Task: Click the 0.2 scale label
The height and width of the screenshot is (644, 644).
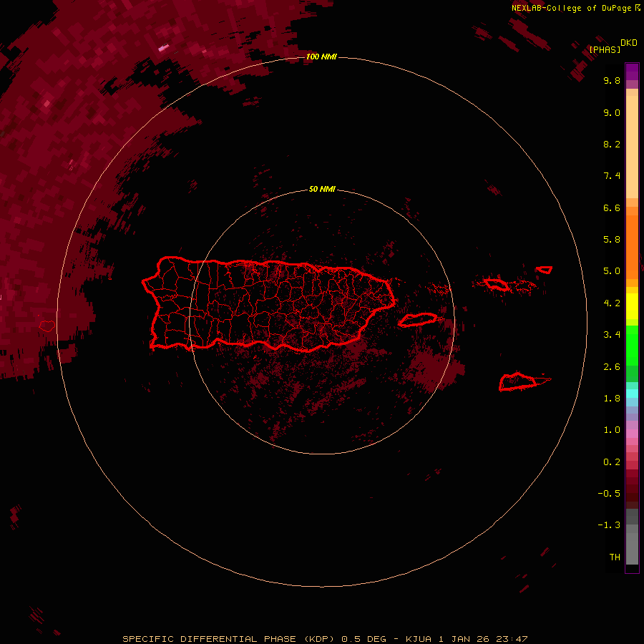Action: pyautogui.click(x=612, y=462)
